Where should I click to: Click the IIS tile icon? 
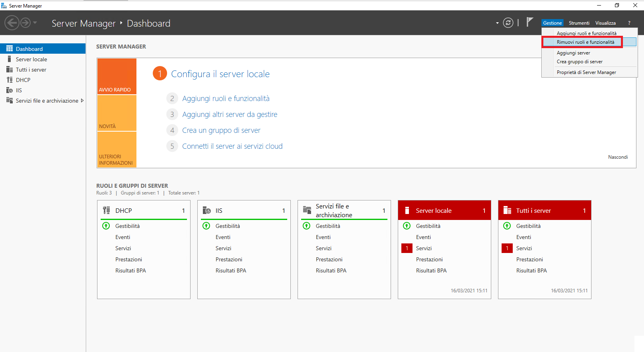(207, 210)
